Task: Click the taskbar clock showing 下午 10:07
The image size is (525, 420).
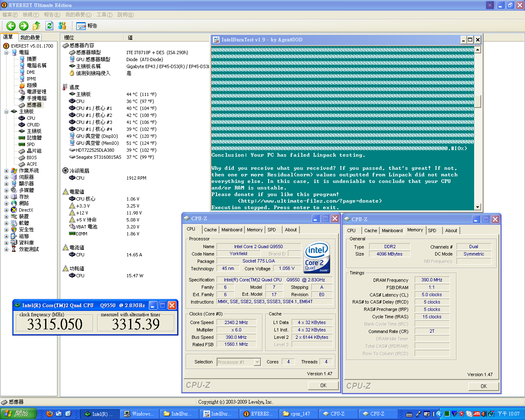Action: [x=508, y=414]
